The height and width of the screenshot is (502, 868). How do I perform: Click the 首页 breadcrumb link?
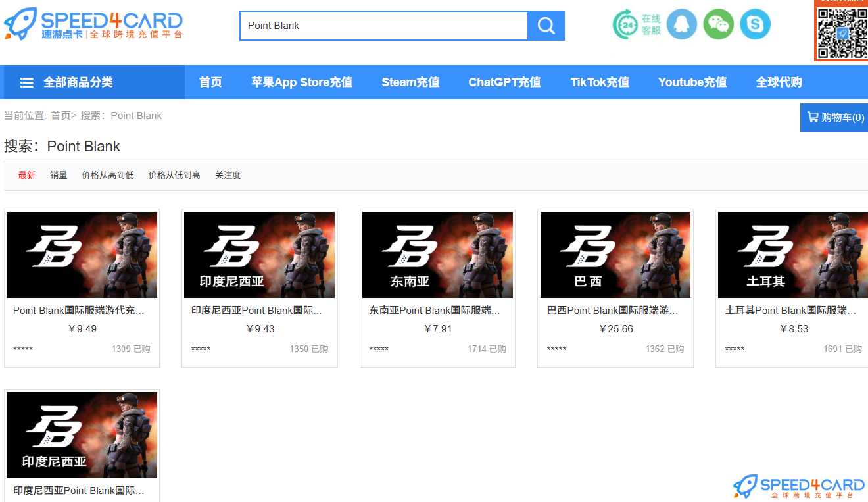point(60,116)
